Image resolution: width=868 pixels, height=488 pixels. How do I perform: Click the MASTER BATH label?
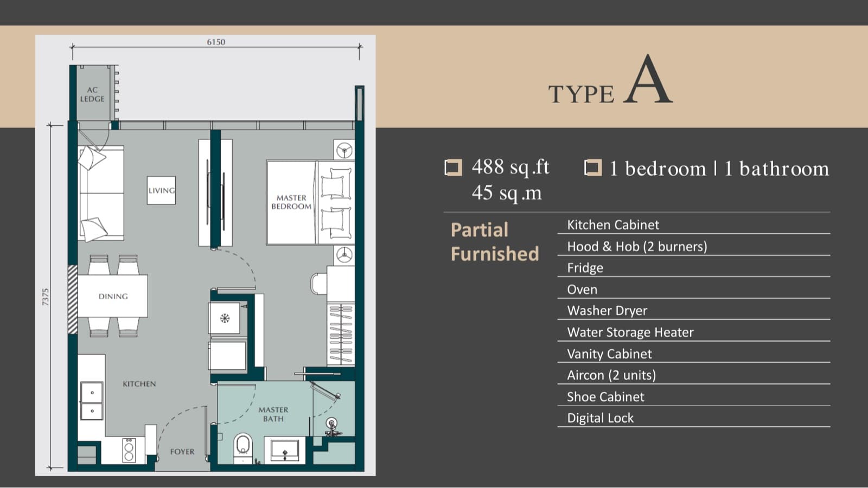[x=273, y=414]
